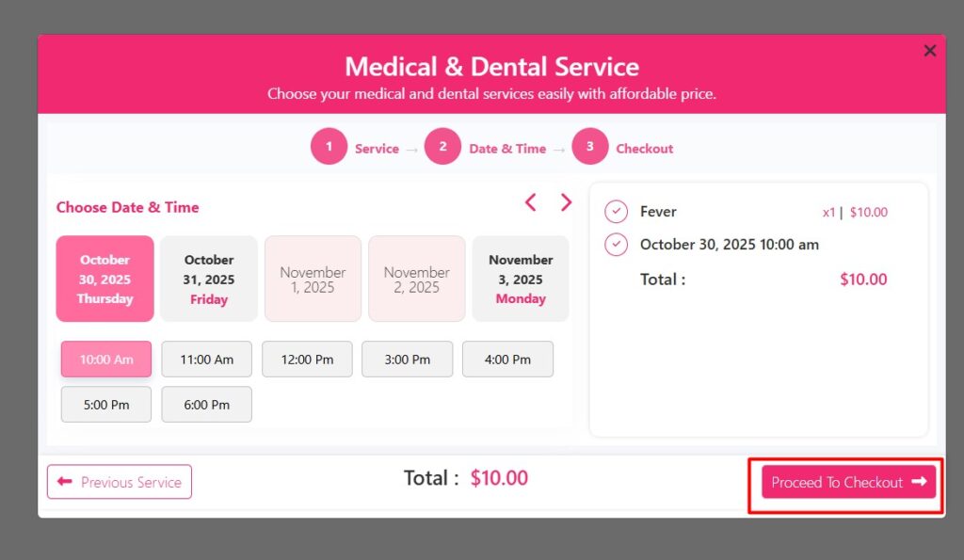
Task: Switch to the October 31 Friday date card
Action: pyautogui.click(x=208, y=279)
